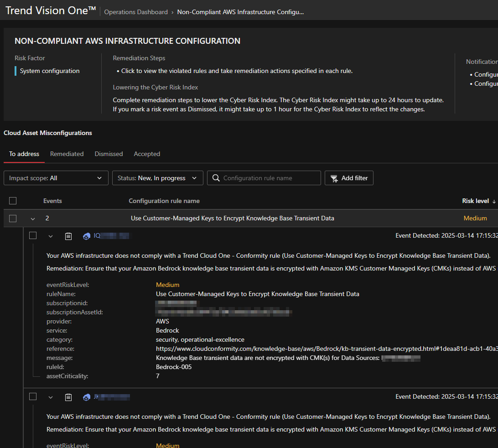Open the Status: New, In progress dropdown
Viewport: 498px width, 448px height.
point(157,178)
